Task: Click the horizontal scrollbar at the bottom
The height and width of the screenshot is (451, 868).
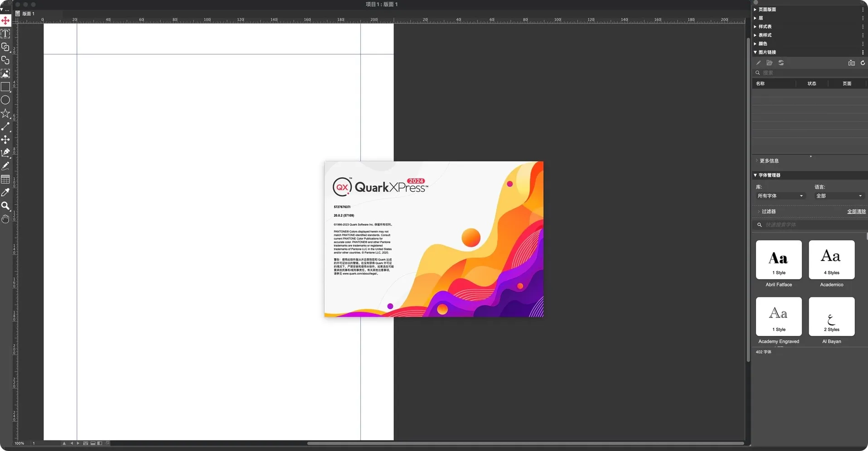Action: (x=525, y=443)
